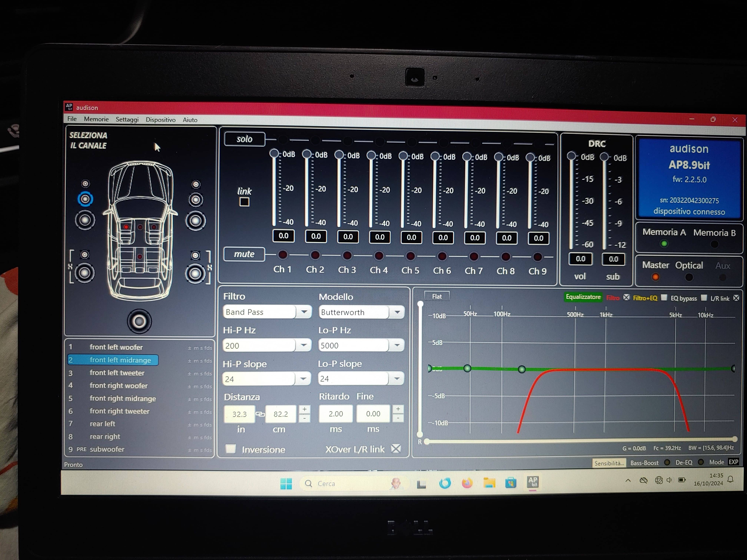
Task: Click the Distanza cm input field
Action: [x=281, y=414]
